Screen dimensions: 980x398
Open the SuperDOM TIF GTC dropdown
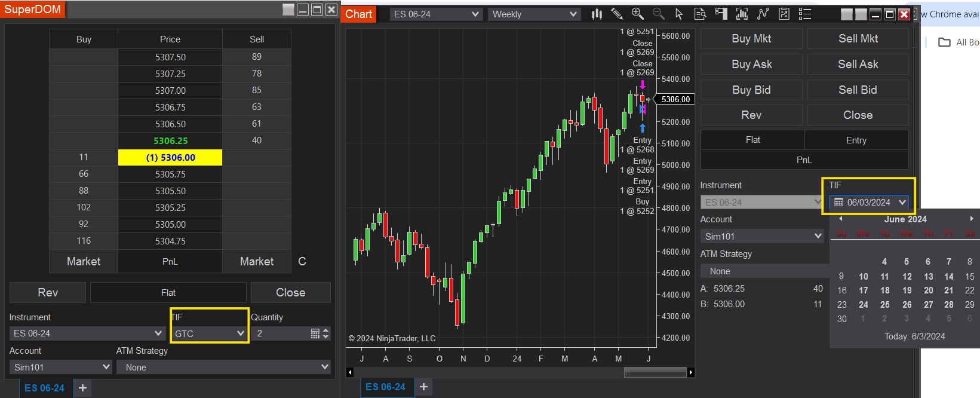pyautogui.click(x=209, y=333)
